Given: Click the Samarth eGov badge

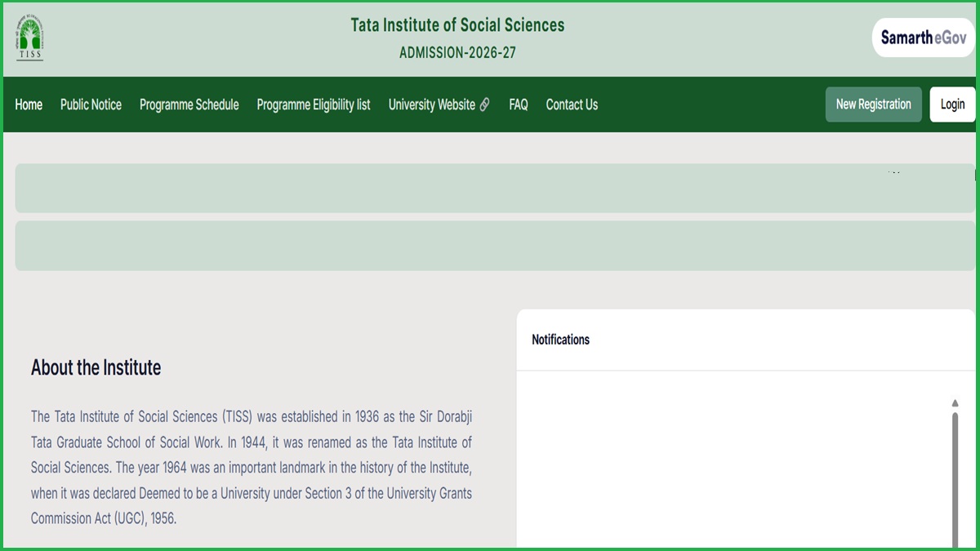Looking at the screenshot, I should click(x=923, y=37).
